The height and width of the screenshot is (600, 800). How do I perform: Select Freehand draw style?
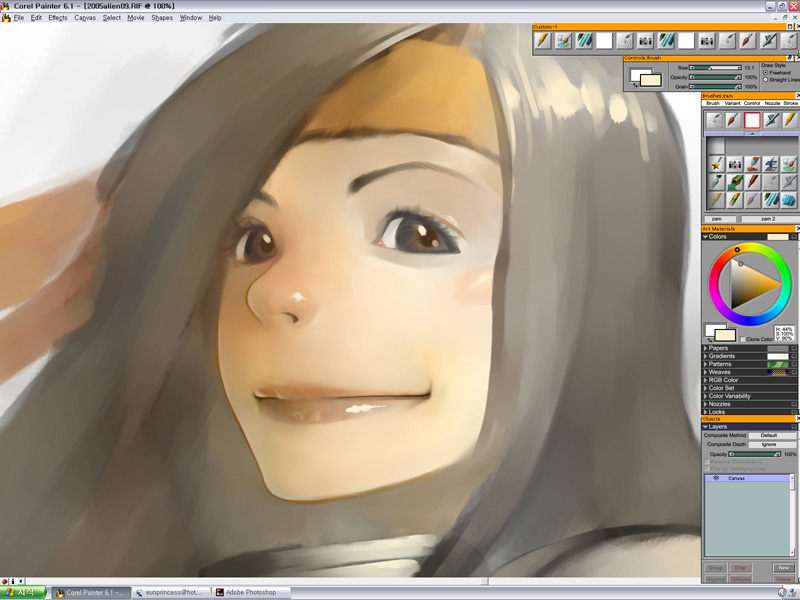pyautogui.click(x=765, y=72)
